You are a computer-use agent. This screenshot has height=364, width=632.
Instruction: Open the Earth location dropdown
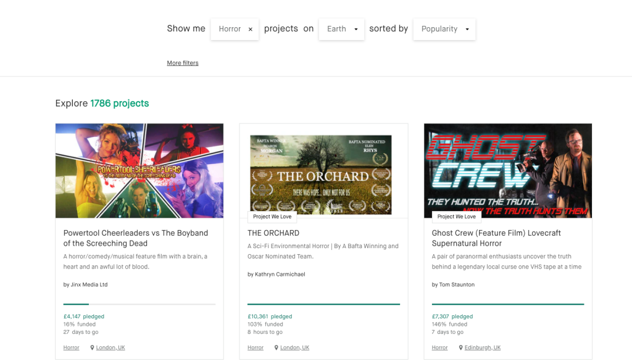pyautogui.click(x=341, y=29)
